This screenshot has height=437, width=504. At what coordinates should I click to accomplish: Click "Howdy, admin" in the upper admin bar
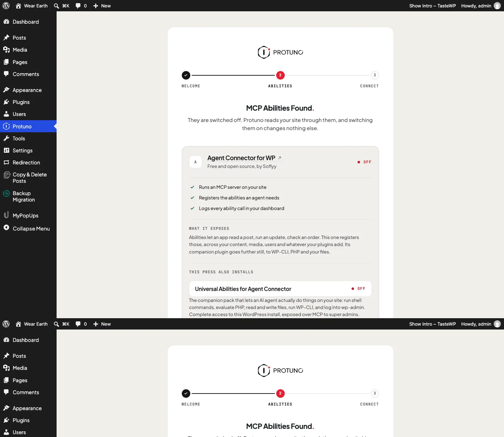click(x=476, y=6)
